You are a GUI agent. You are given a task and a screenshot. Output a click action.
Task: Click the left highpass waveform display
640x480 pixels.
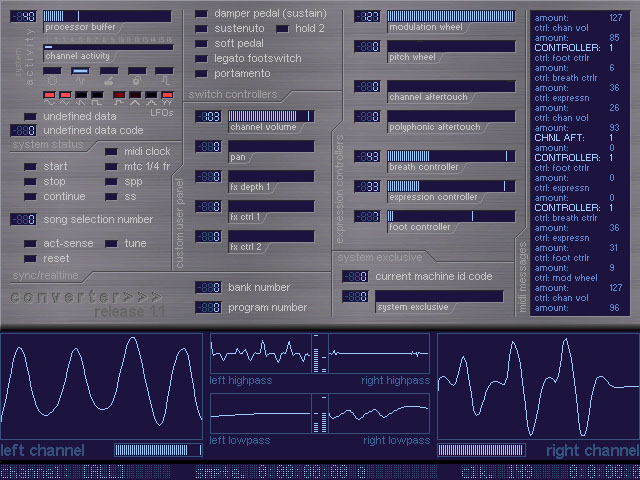tap(260, 353)
